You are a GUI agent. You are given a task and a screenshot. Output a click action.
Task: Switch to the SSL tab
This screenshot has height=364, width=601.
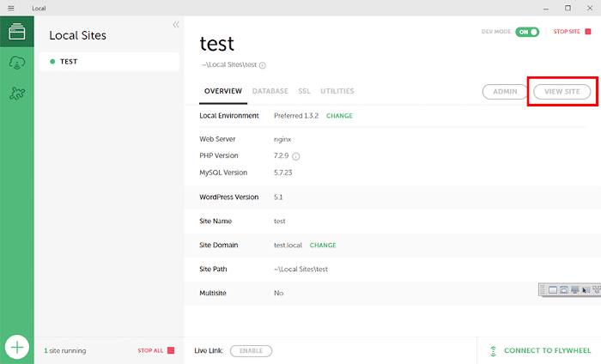coord(304,91)
